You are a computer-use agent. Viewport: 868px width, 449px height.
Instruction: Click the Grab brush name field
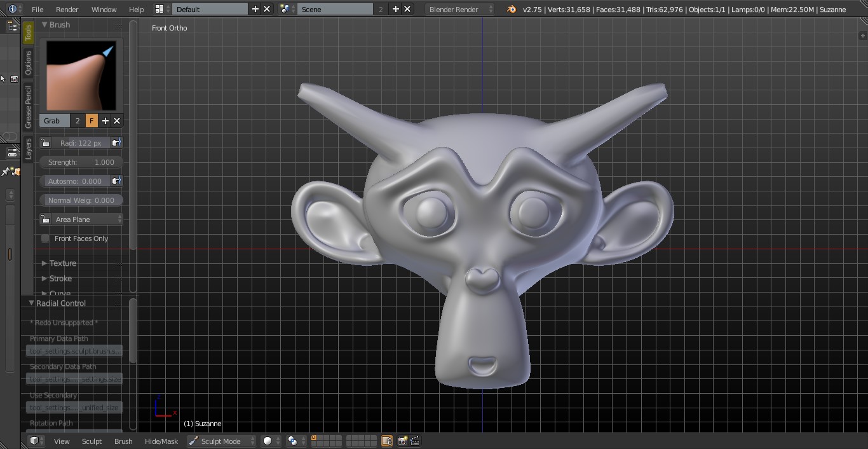[55, 121]
